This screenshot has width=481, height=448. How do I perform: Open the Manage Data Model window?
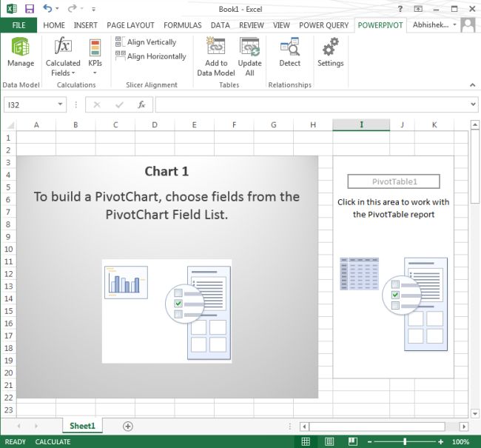click(21, 52)
